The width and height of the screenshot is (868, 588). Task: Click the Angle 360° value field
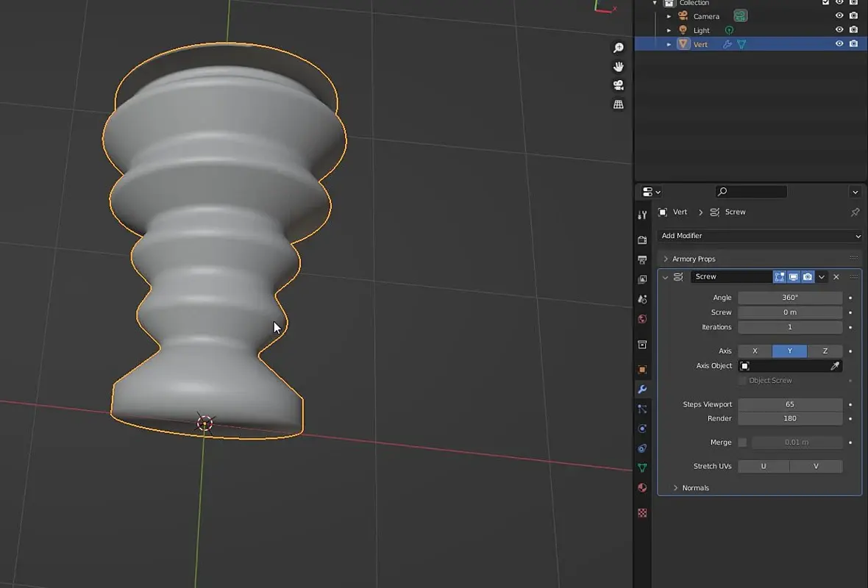[789, 298]
